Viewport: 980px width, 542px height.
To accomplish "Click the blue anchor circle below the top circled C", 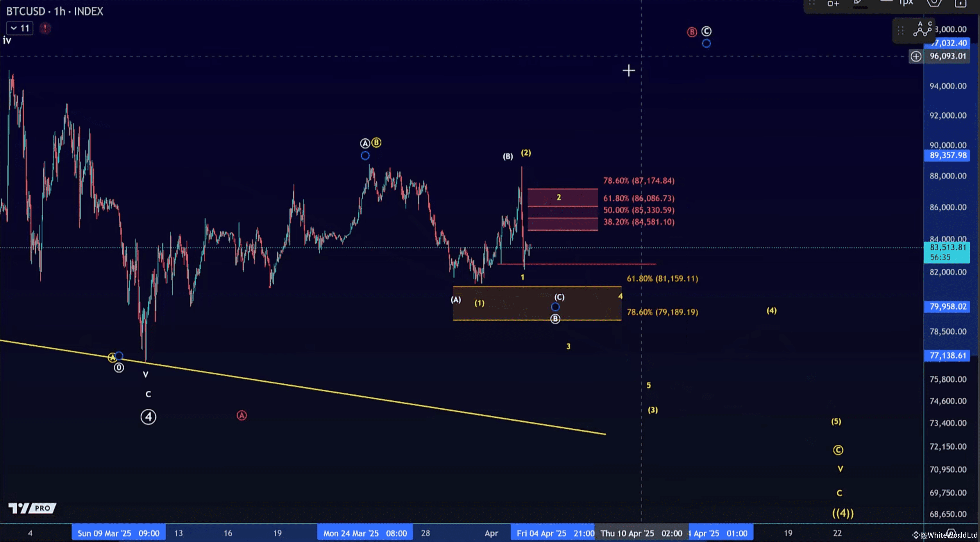I will coord(707,44).
